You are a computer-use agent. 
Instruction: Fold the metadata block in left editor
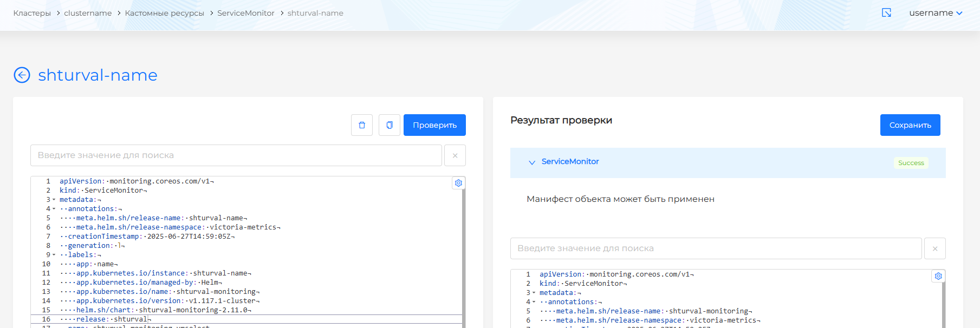[x=54, y=200]
